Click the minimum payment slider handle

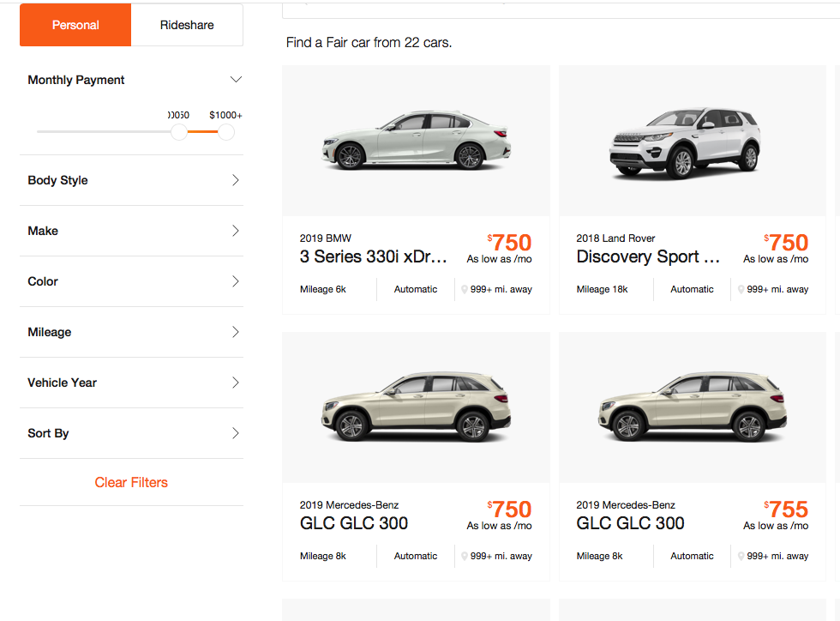pos(179,132)
